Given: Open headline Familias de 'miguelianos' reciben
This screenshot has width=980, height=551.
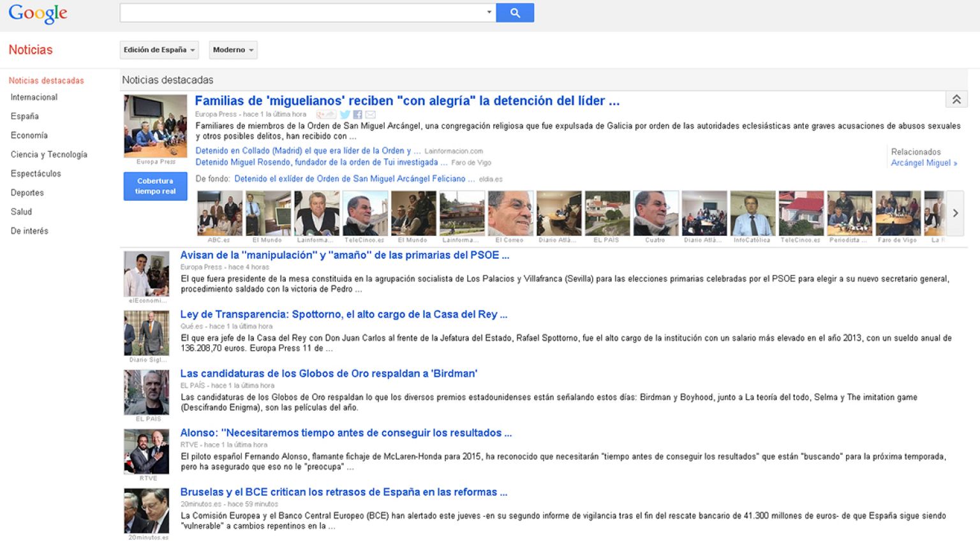Looking at the screenshot, I should 407,101.
